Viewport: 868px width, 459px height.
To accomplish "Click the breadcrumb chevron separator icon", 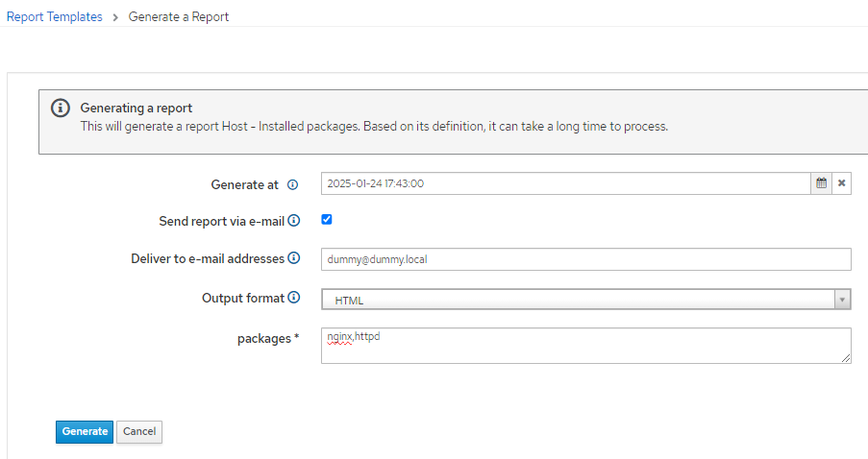I will [x=115, y=17].
